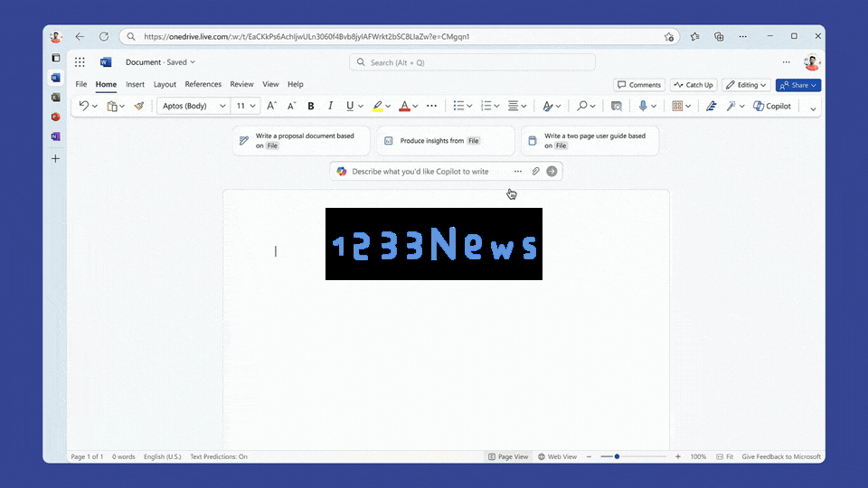
Task: Click the bulleted list icon
Action: [x=458, y=106]
